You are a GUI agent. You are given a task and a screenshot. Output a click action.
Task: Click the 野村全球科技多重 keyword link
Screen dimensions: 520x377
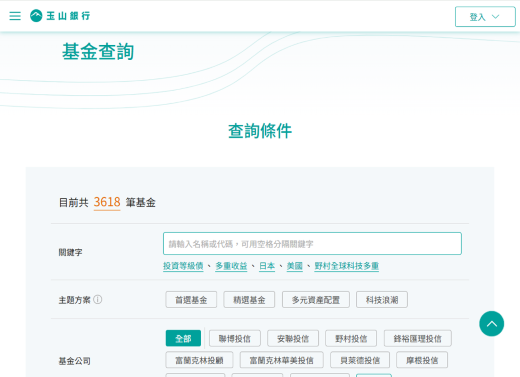(347, 266)
